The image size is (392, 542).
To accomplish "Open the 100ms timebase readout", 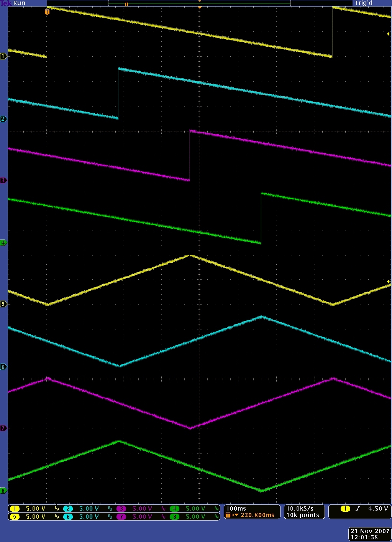I will 252,512.
